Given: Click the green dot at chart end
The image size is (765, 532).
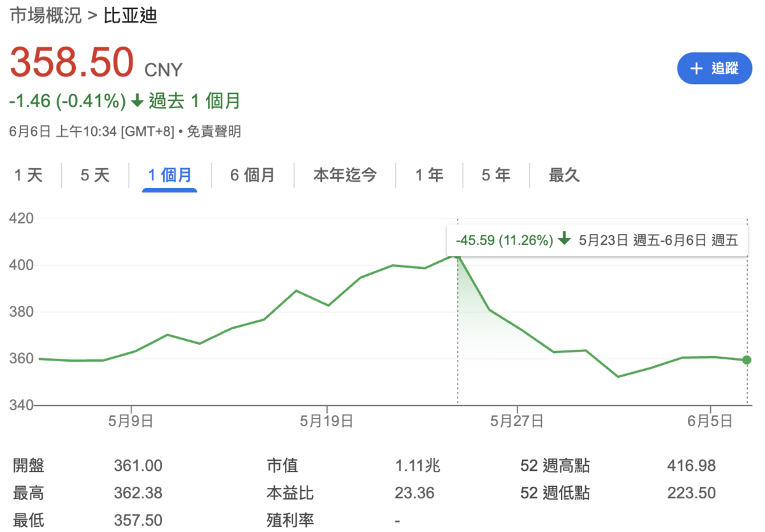Looking at the screenshot, I should (747, 360).
